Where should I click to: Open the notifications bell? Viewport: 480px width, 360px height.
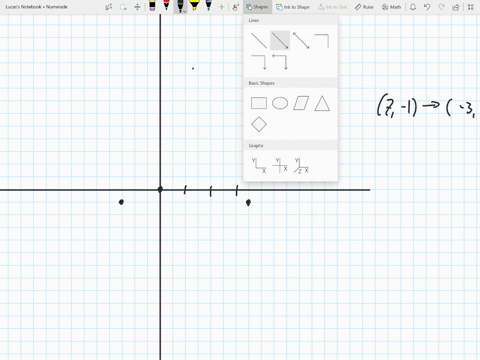413,7
